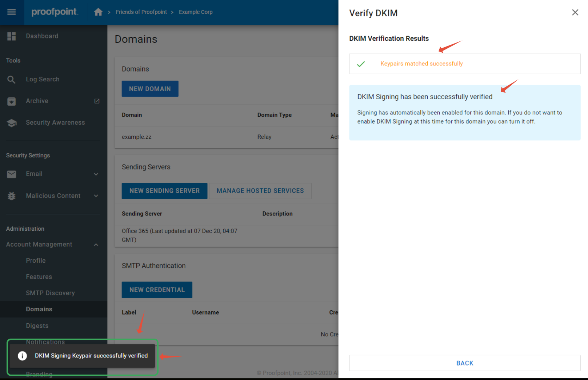Click the NEW DOMAIN button
This screenshot has height=380, width=588.
150,89
